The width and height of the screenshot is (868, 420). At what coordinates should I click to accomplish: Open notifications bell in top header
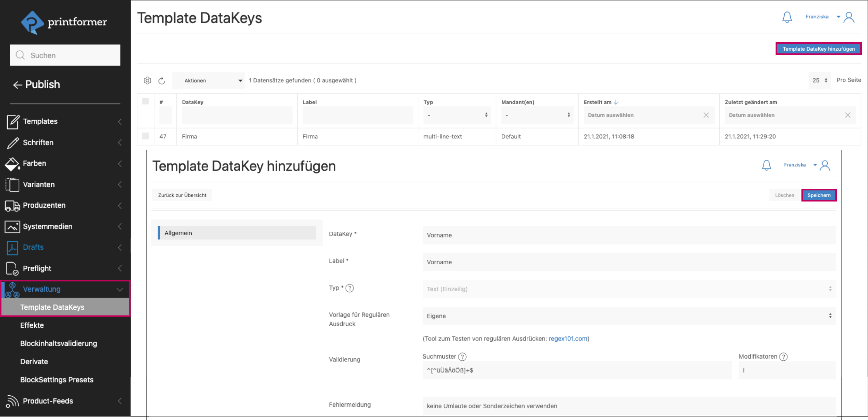[x=787, y=17]
